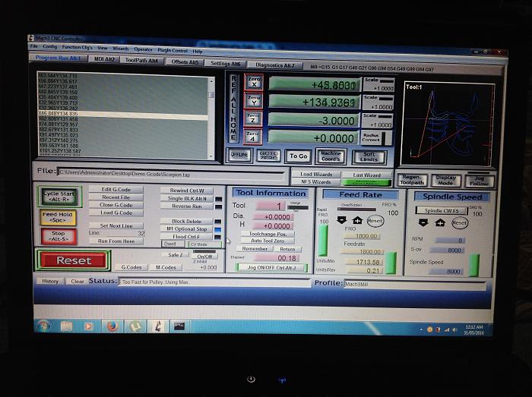The image size is (532, 397).
Task: Switch to the Settings Alt6 tab
Action: click(x=225, y=64)
